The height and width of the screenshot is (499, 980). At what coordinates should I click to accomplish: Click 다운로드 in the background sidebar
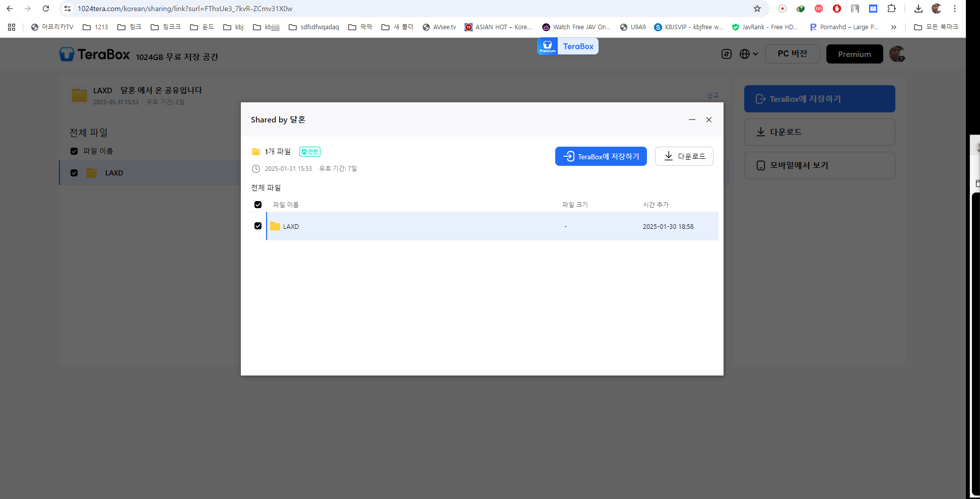[820, 132]
